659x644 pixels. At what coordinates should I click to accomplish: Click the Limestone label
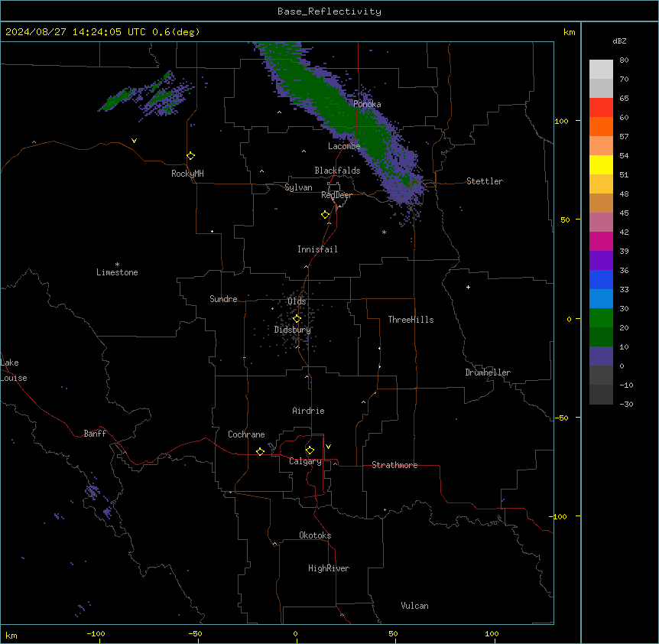pos(117,272)
